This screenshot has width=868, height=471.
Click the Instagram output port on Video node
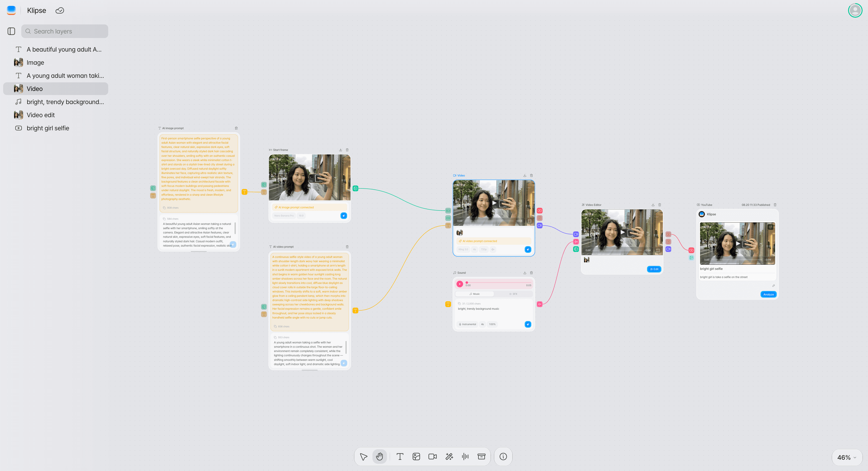pyautogui.click(x=540, y=218)
